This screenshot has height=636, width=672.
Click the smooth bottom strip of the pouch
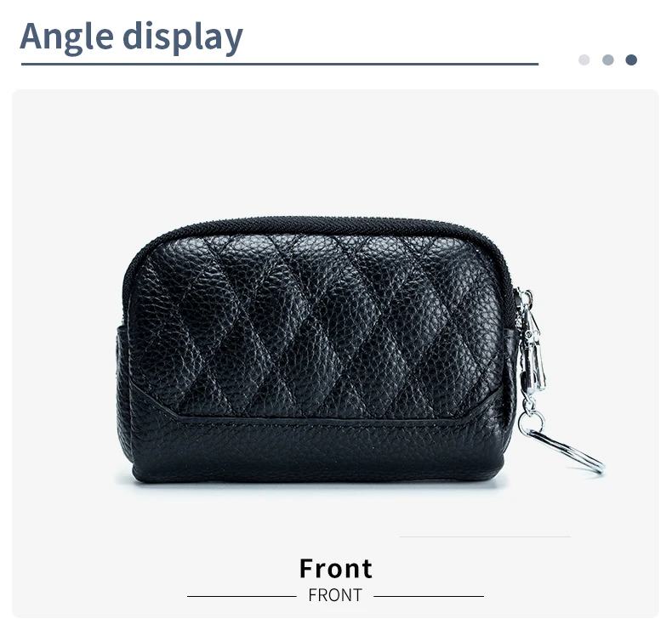[x=317, y=450]
